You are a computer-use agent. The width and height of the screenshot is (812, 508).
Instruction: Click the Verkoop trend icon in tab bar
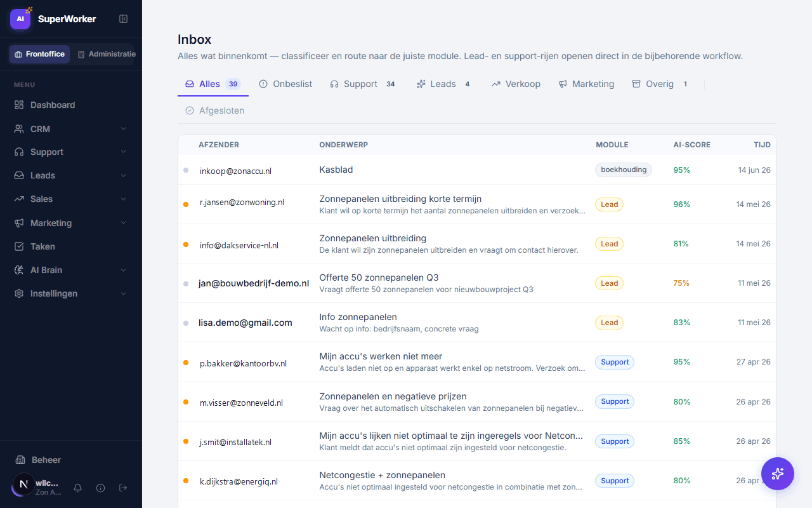[x=496, y=84]
